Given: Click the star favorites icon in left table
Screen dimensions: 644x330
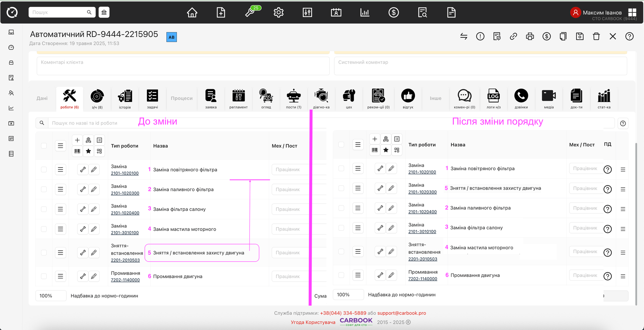Looking at the screenshot, I should (88, 151).
